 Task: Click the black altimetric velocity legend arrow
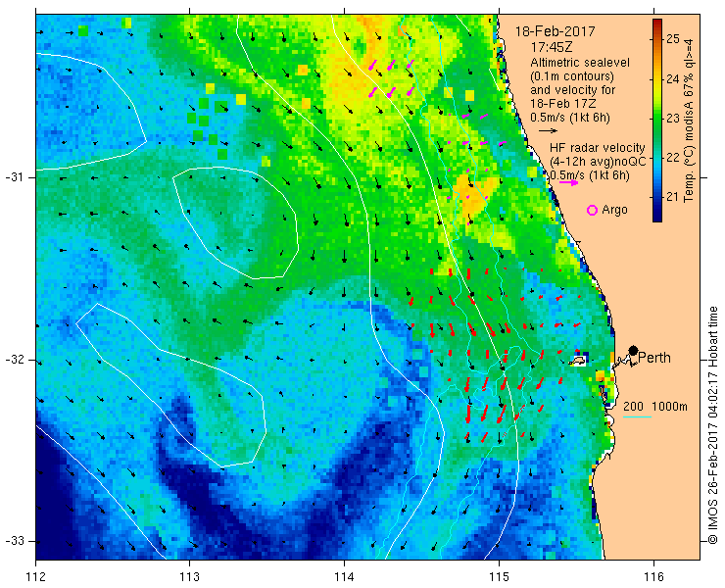point(549,131)
